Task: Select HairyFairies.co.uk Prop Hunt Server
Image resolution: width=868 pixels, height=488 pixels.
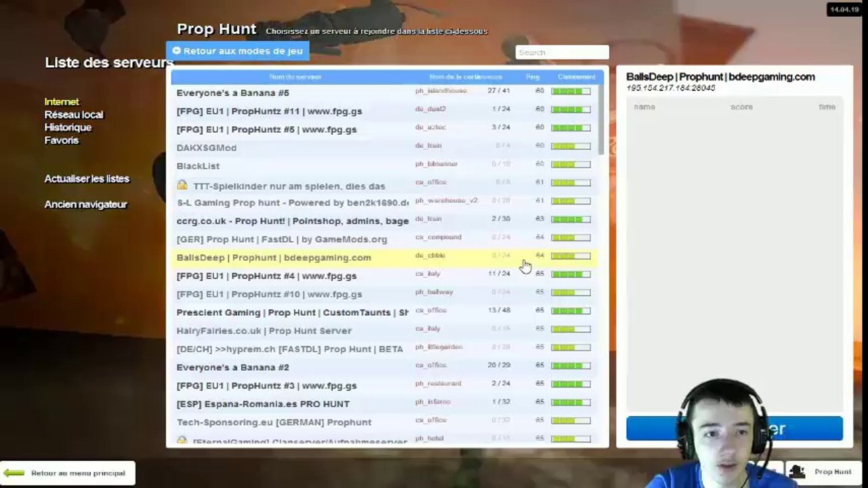Action: 384,331
